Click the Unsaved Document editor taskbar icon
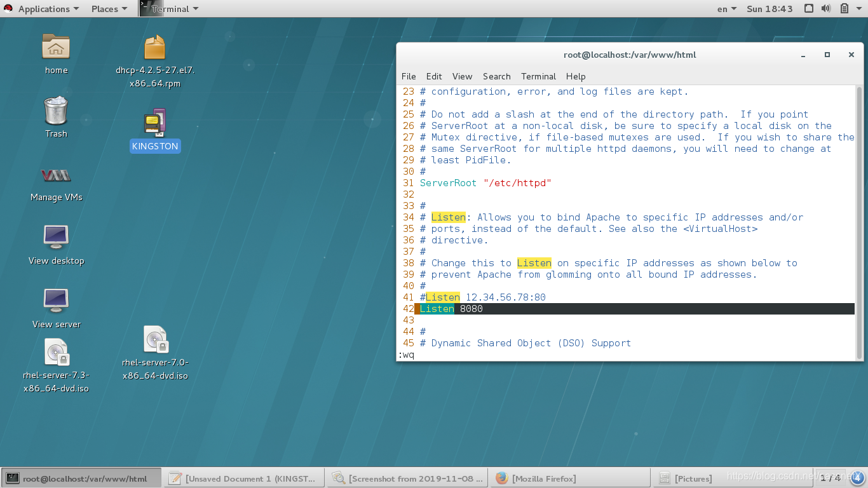Image resolution: width=868 pixels, height=488 pixels. [175, 478]
